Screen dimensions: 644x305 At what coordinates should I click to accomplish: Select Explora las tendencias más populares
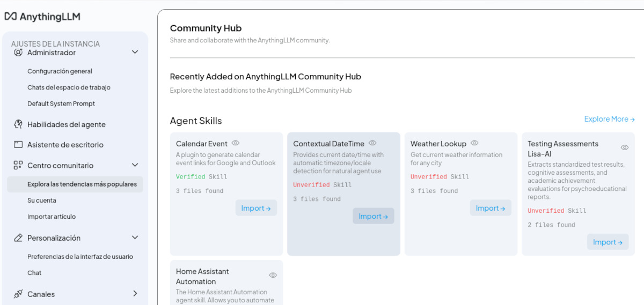coord(75,184)
